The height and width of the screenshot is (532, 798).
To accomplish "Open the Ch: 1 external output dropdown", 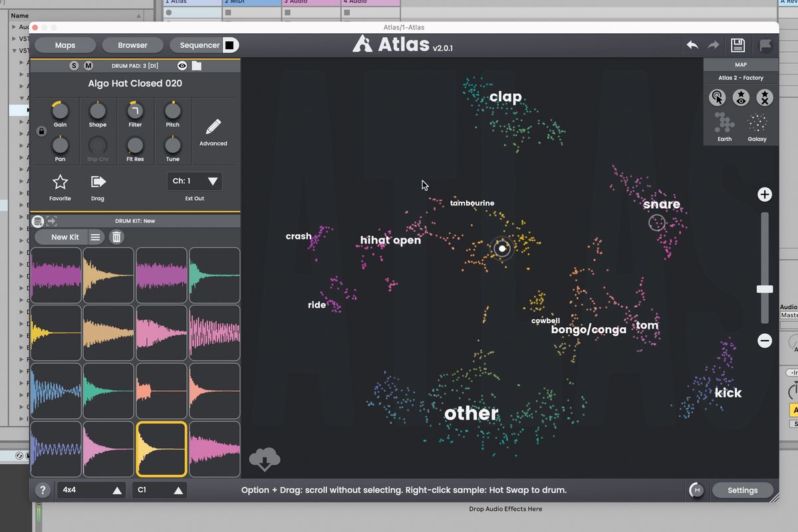I will 194,181.
